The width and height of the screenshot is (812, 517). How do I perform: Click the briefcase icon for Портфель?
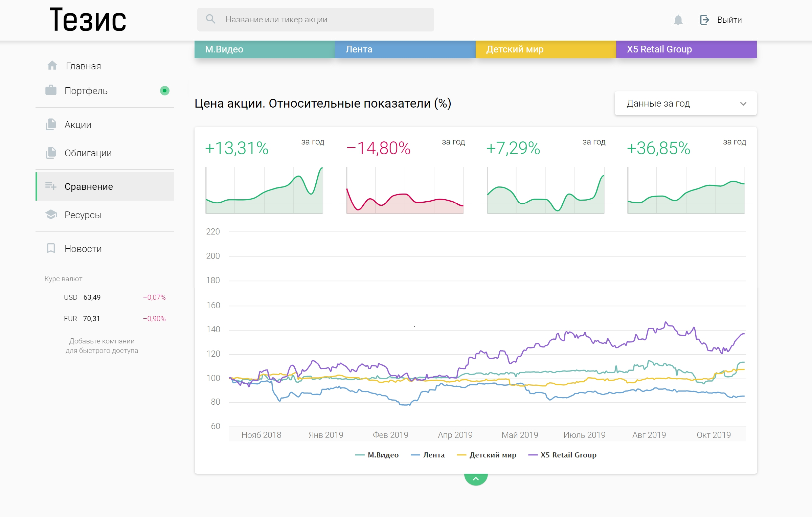[51, 90]
